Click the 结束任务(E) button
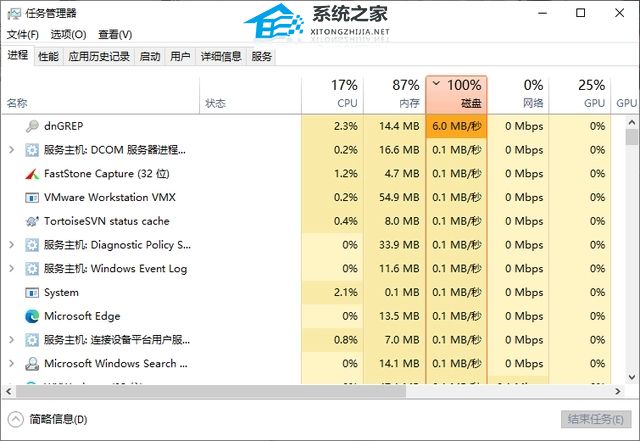 (596, 419)
